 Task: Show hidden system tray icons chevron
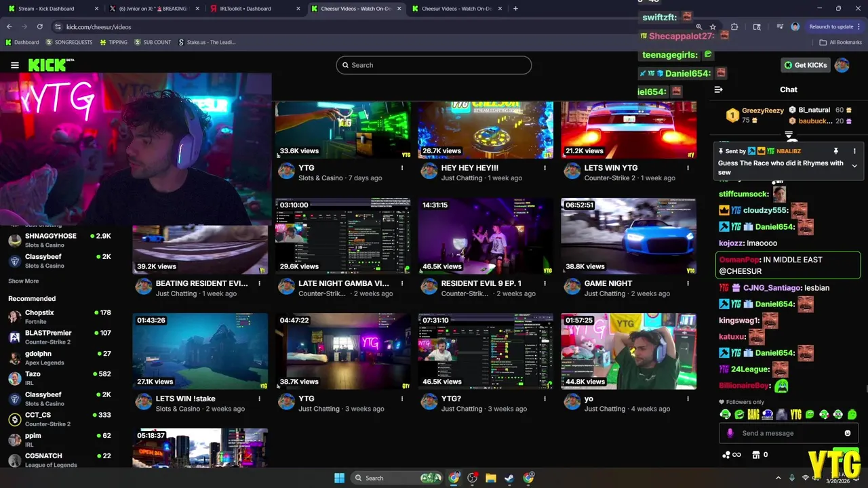pos(778,478)
